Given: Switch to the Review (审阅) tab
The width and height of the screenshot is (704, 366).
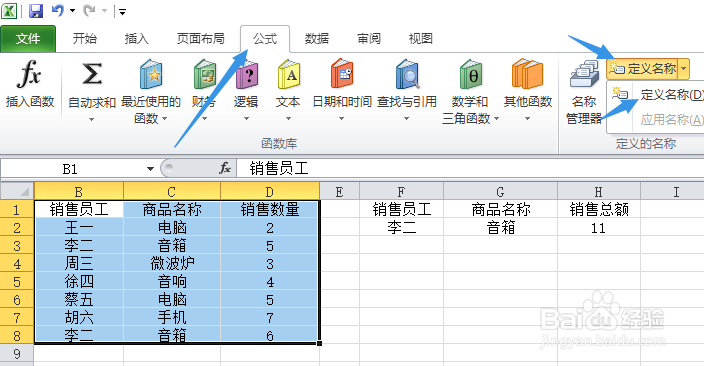Looking at the screenshot, I should click(369, 39).
